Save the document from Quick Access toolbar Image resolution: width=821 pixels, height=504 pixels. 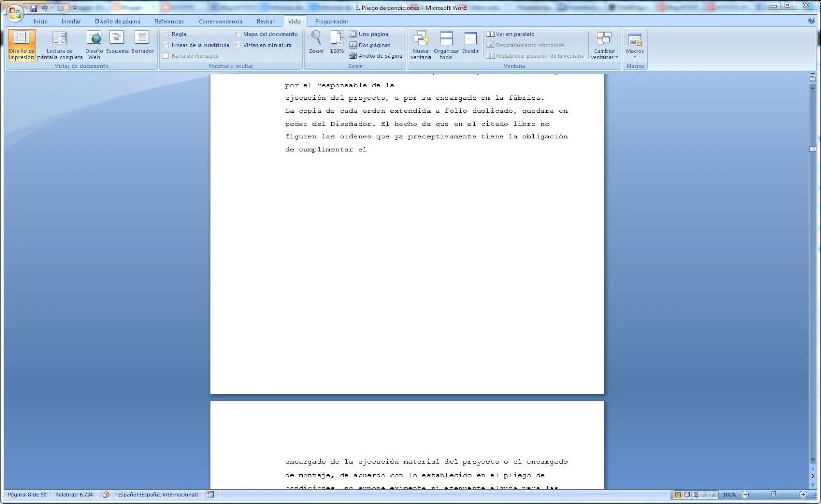pyautogui.click(x=33, y=8)
